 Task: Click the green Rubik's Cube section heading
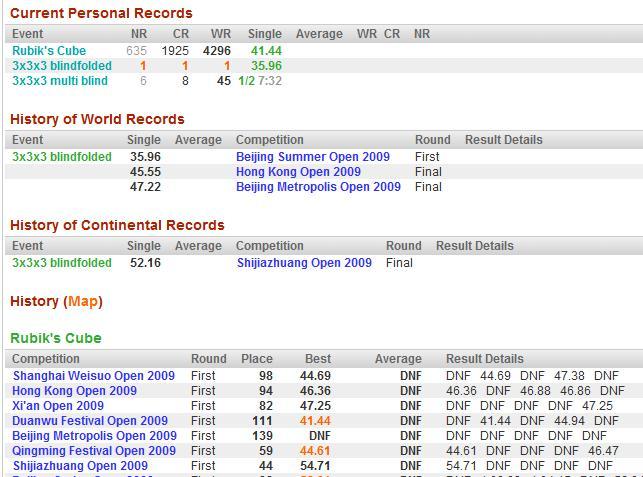(56, 338)
